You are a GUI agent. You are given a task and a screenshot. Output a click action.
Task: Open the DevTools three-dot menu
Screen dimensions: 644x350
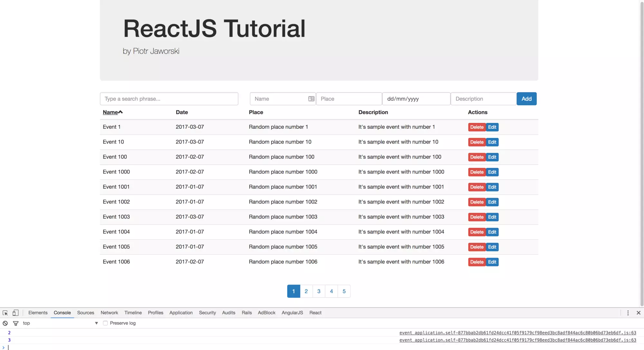pyautogui.click(x=628, y=313)
